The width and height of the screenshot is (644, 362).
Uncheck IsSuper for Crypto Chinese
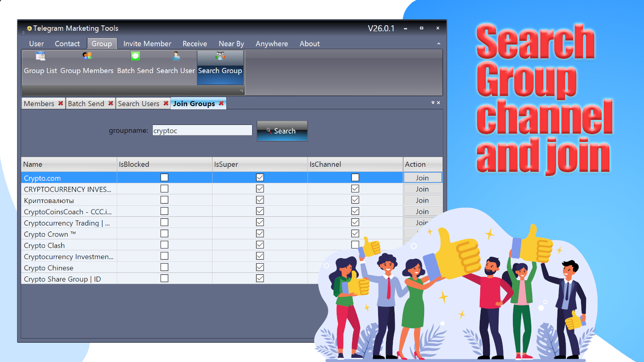(260, 267)
